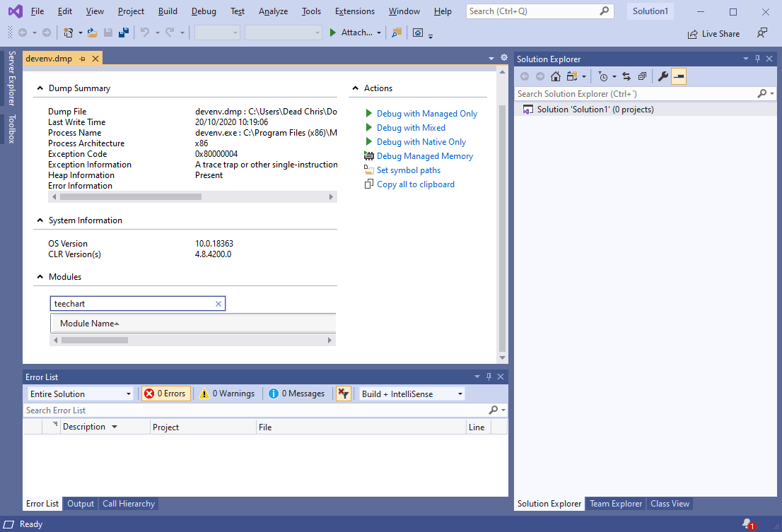Open the Entire Solution scope dropdown

tap(80, 394)
